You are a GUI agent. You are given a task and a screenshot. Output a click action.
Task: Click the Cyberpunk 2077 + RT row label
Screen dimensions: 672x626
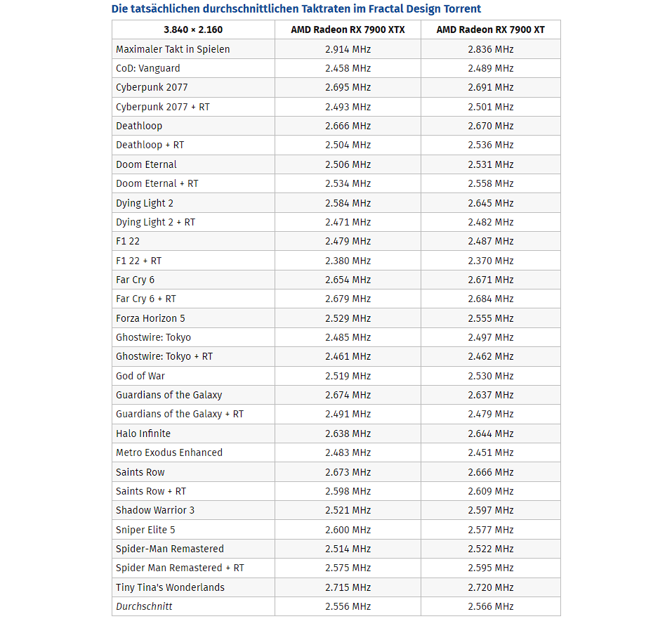point(163,107)
